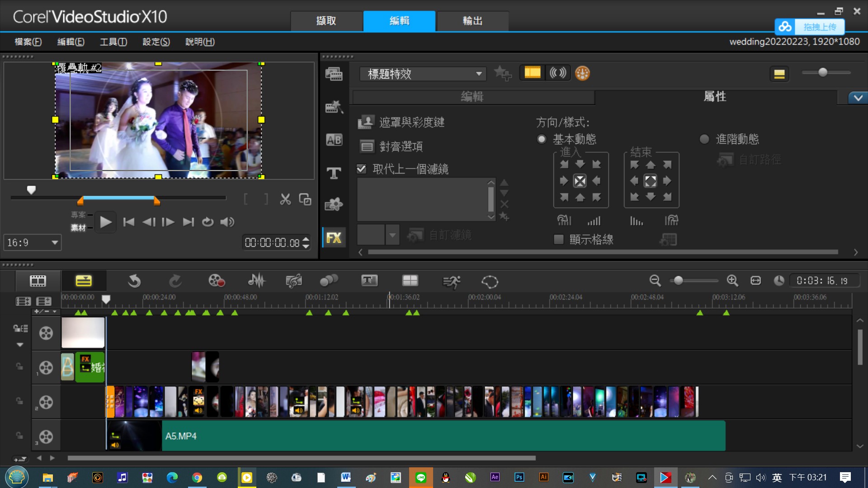Image resolution: width=868 pixels, height=488 pixels.
Task: Zoom in the timeline
Action: (x=732, y=281)
